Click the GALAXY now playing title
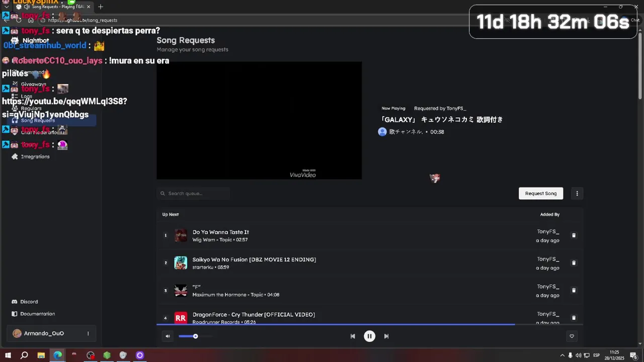The width and height of the screenshot is (644, 362). 441,120
